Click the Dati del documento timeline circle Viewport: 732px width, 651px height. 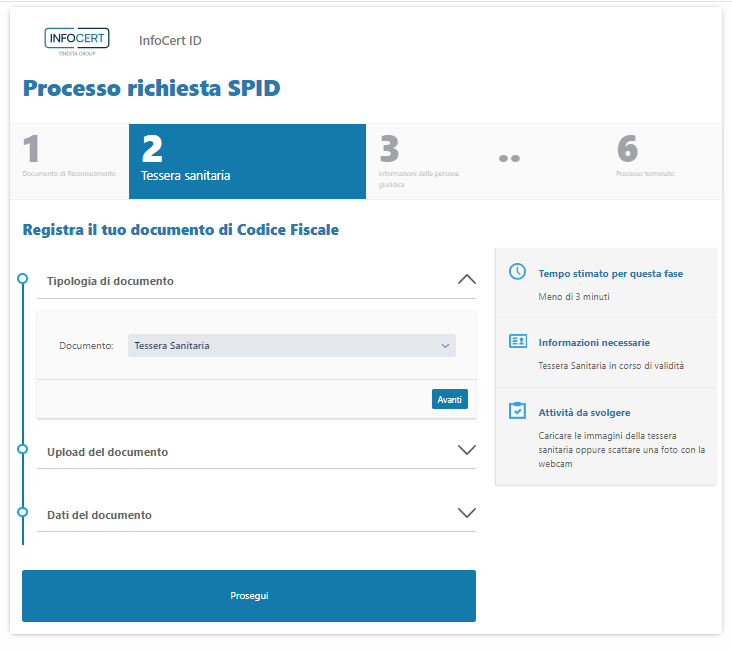(x=23, y=513)
